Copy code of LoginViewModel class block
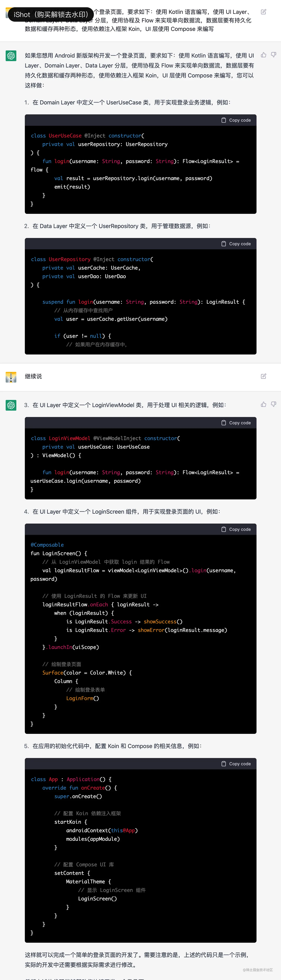Screen dimensions: 281x980 236,423
